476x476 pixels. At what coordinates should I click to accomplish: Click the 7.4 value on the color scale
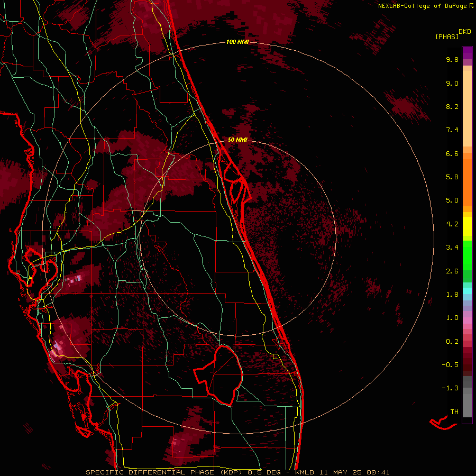click(x=452, y=130)
